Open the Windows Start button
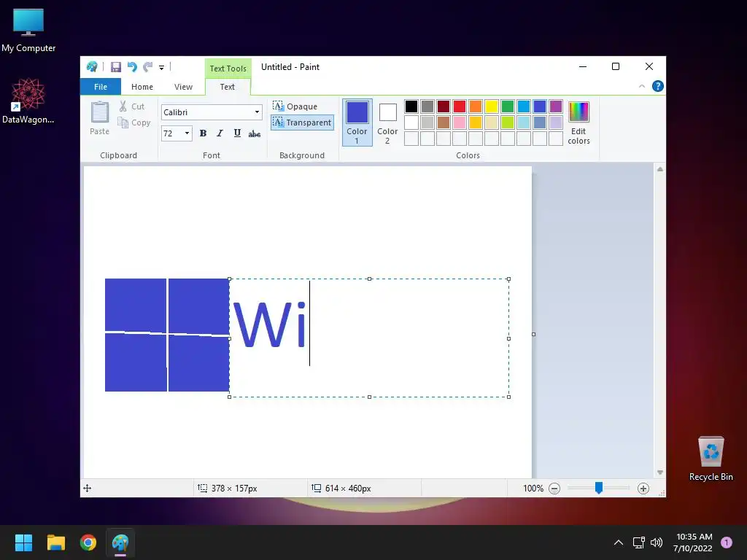Viewport: 747px width, 560px height. (23, 542)
